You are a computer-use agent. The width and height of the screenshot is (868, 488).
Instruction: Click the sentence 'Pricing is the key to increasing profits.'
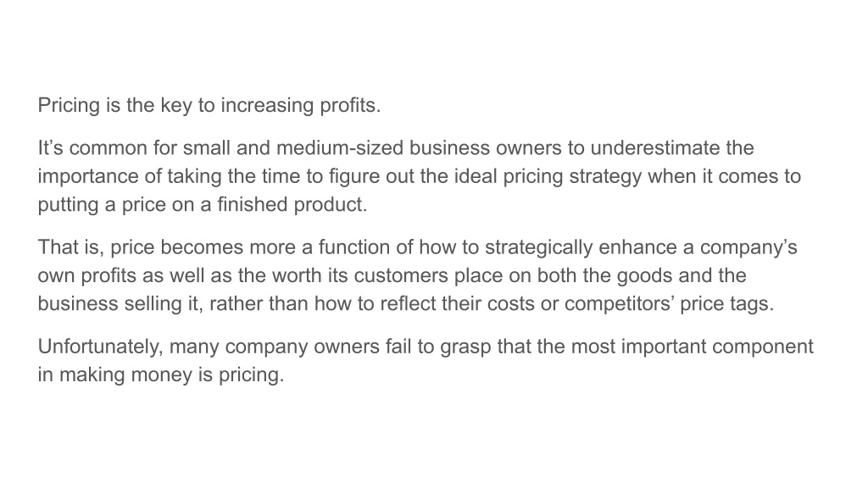click(x=209, y=105)
